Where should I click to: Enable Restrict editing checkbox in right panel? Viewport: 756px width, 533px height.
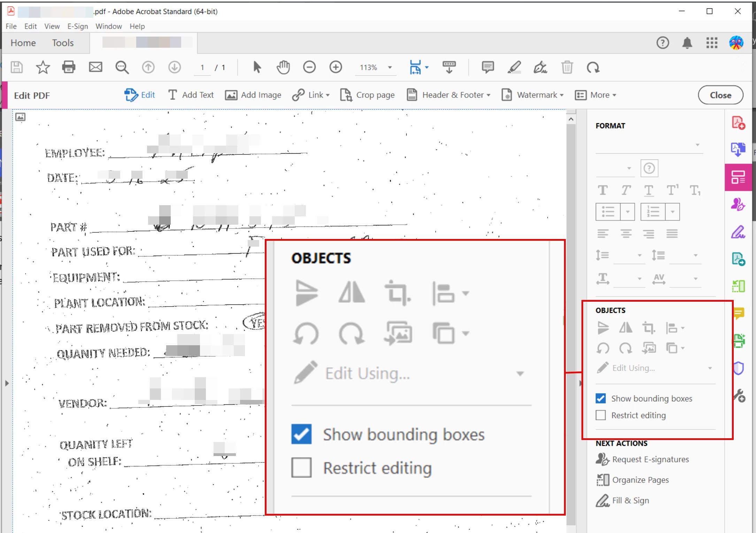601,415
